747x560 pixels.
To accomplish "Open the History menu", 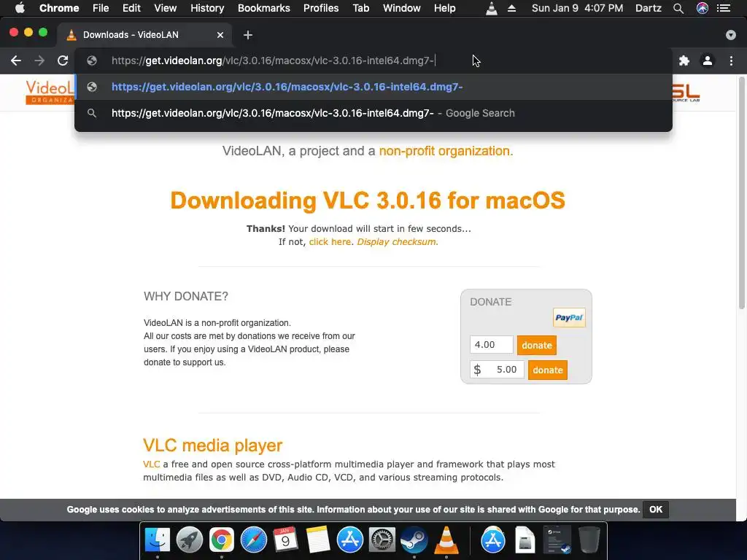I will (207, 8).
